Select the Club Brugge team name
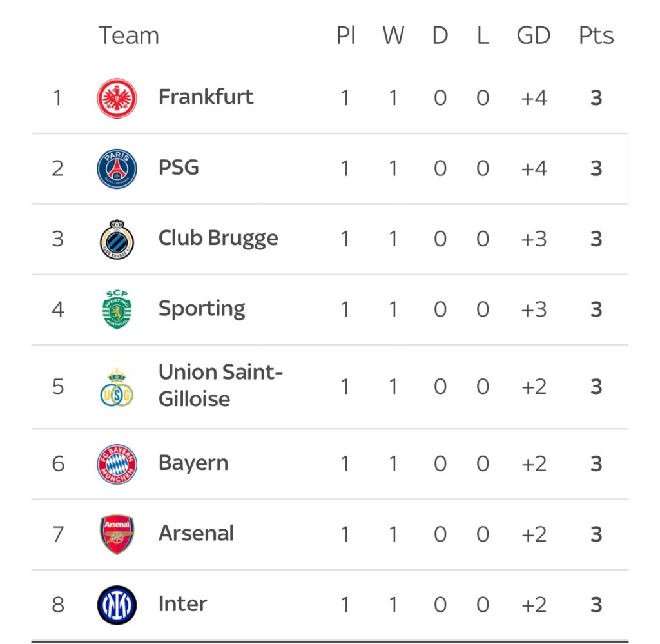660x644 pixels. point(218,239)
